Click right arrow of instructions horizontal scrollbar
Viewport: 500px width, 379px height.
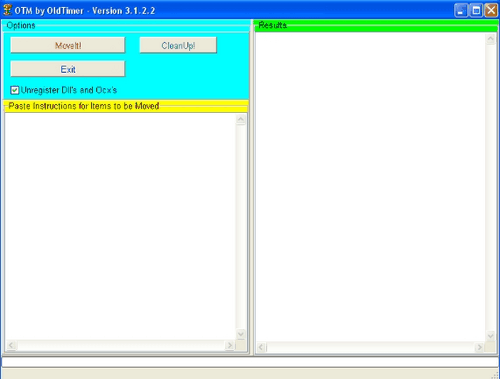click(229, 345)
